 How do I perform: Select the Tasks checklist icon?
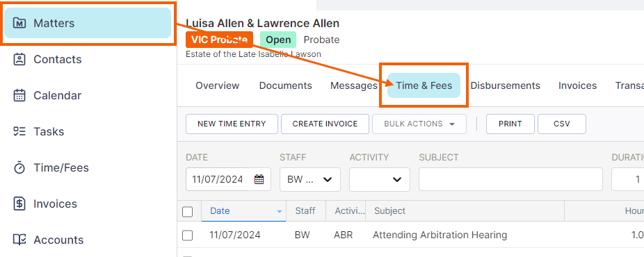click(19, 131)
